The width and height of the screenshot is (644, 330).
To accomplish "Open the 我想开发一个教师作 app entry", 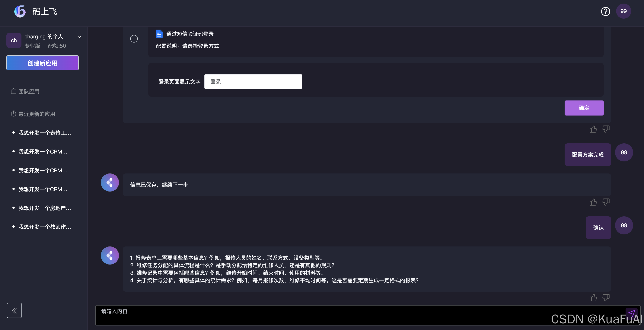I will point(44,227).
